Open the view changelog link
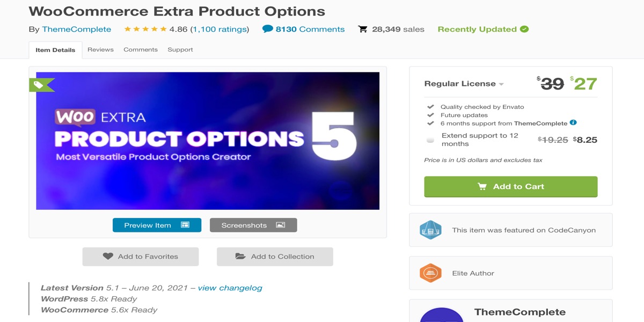The width and height of the screenshot is (644, 322). (x=230, y=288)
